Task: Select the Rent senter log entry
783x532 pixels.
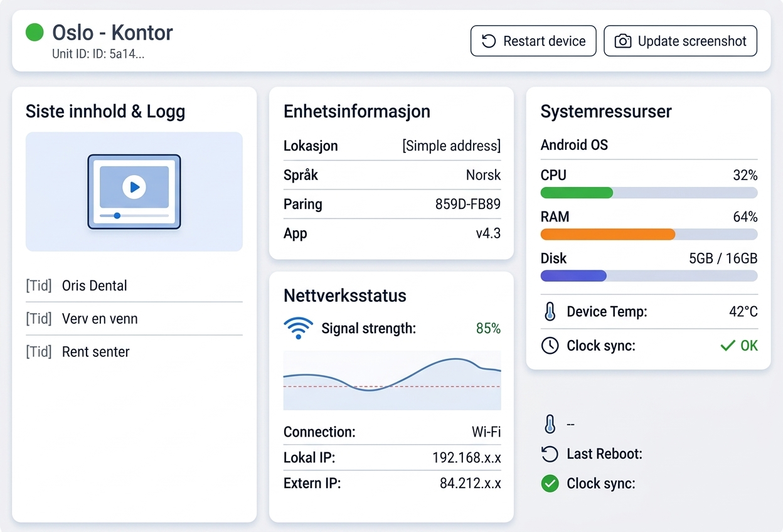Action: click(x=134, y=352)
